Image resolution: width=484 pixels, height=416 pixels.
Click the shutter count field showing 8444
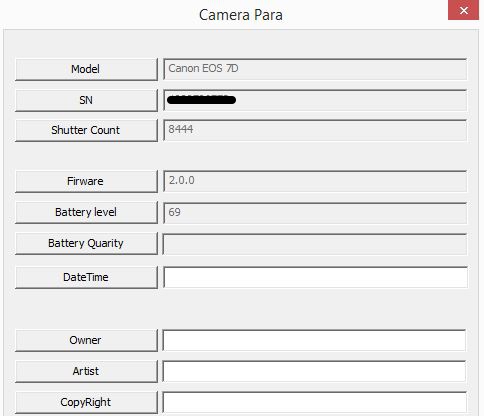coord(315,130)
